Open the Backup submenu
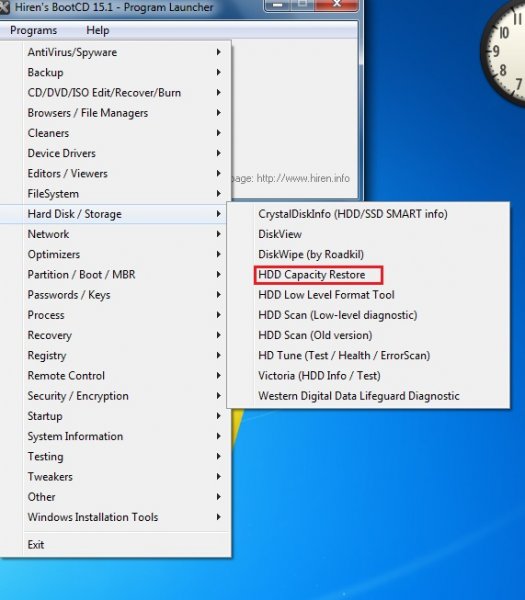The image size is (525, 600). pyautogui.click(x=115, y=72)
